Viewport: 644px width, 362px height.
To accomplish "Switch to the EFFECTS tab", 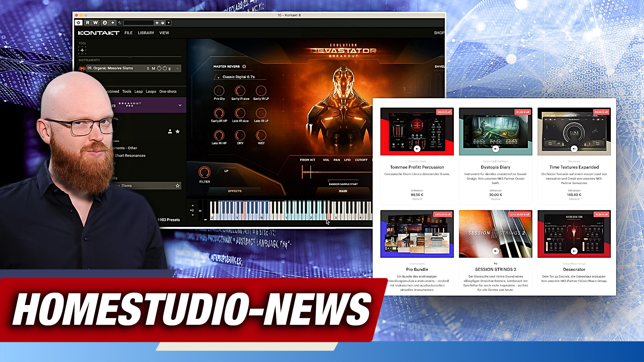I will pyautogui.click(x=235, y=191).
